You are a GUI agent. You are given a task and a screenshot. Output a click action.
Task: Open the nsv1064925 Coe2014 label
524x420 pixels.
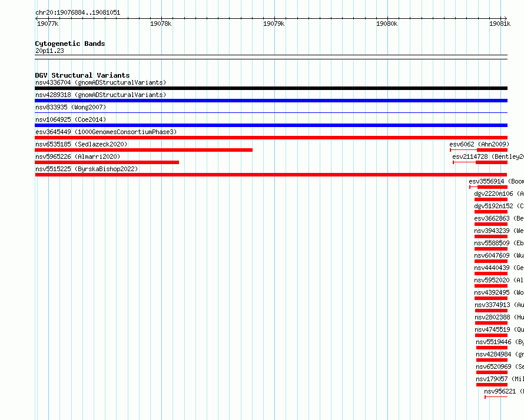coord(71,119)
